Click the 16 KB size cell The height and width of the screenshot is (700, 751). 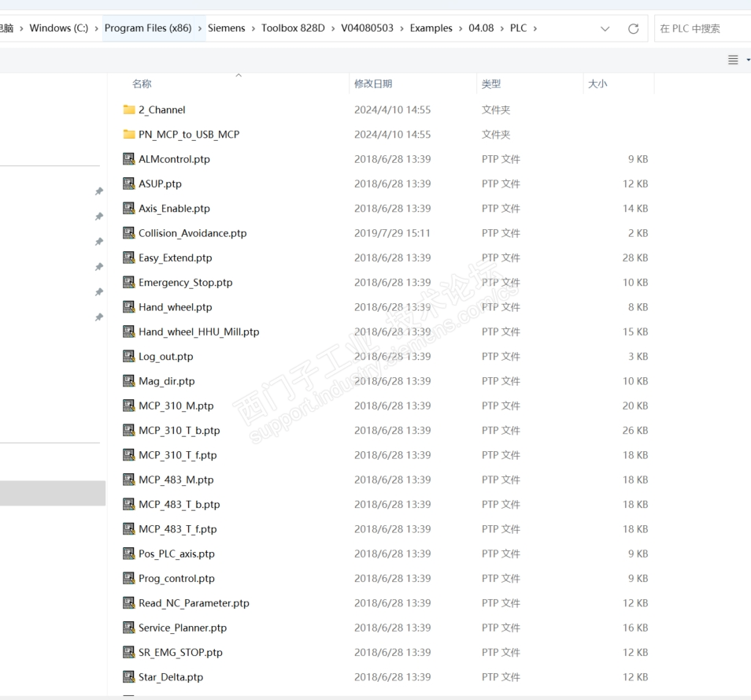coord(635,628)
